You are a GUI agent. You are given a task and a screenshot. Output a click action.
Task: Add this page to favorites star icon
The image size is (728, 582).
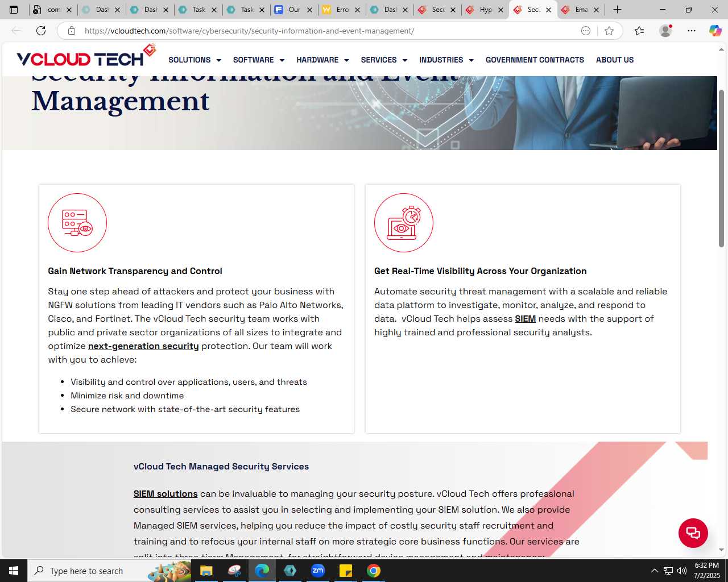click(609, 31)
